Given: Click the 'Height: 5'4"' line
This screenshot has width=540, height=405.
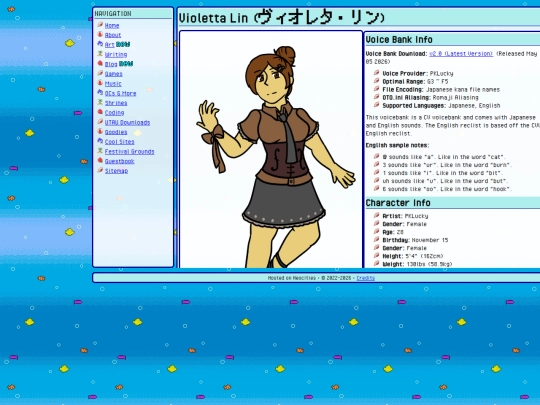Looking at the screenshot, I should 413,256.
